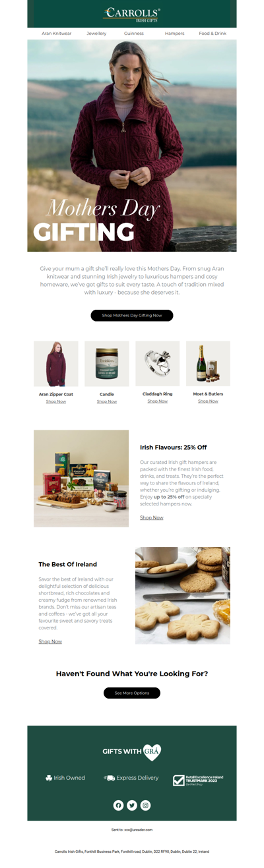Follow Shop Now link under Irish Flavours
Screen dimensions: 264x868
pyautogui.click(x=152, y=517)
